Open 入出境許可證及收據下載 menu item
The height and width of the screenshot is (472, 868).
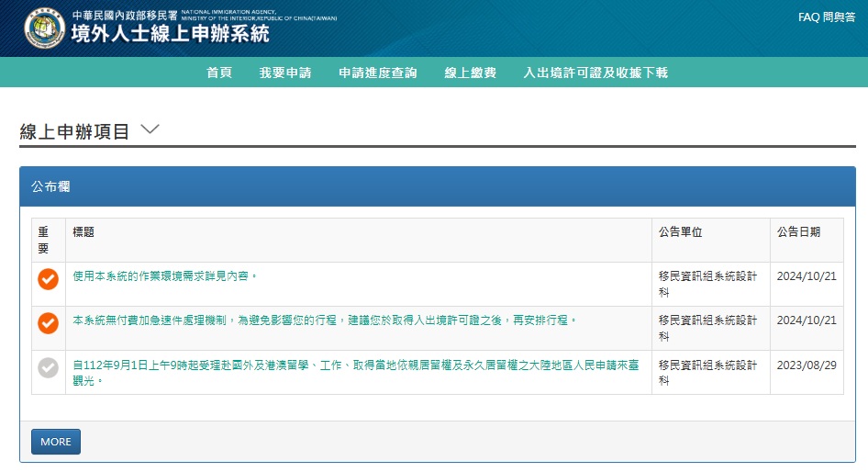(595, 73)
